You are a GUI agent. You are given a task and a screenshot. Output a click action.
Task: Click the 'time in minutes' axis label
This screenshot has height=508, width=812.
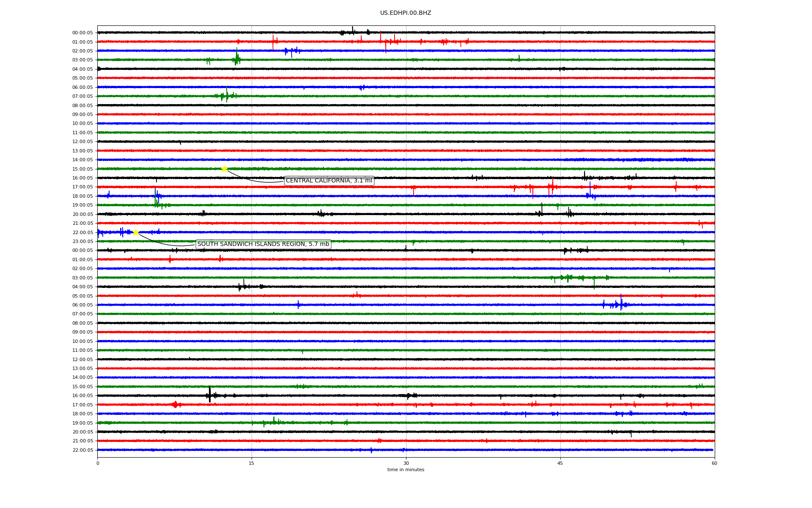[405, 470]
